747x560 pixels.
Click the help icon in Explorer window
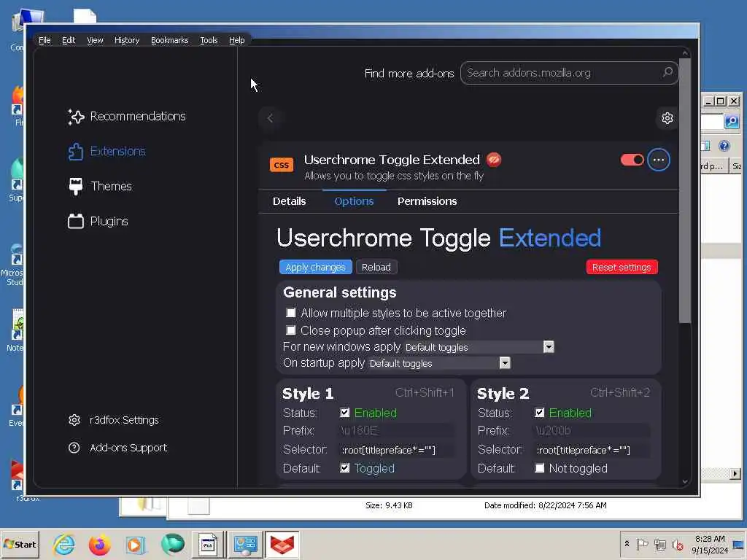point(724,146)
